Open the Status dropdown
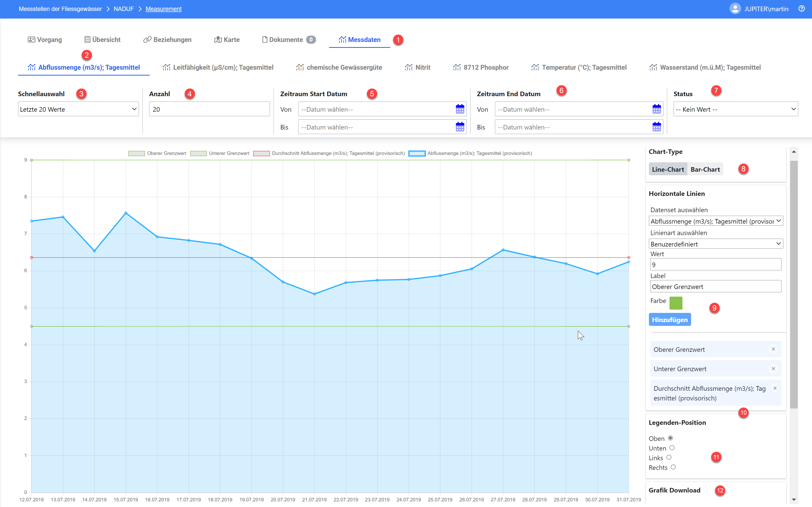The image size is (812, 507). tap(735, 109)
